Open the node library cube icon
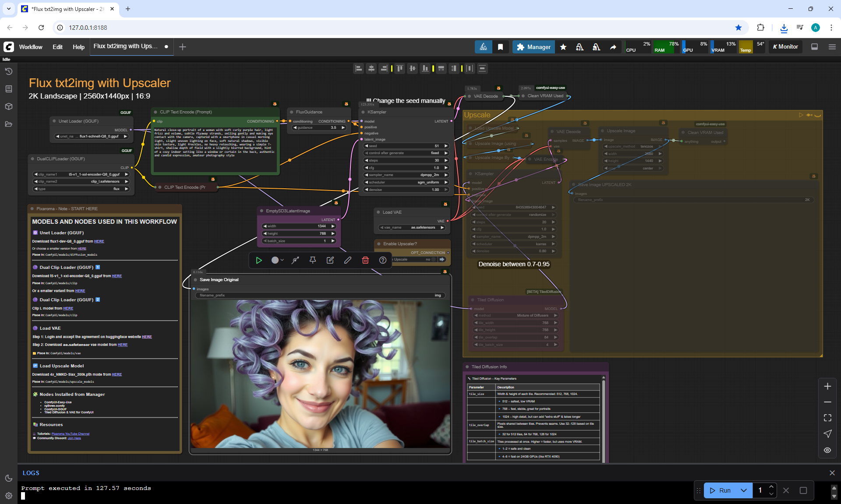This screenshot has width=841, height=504. pos(8,106)
